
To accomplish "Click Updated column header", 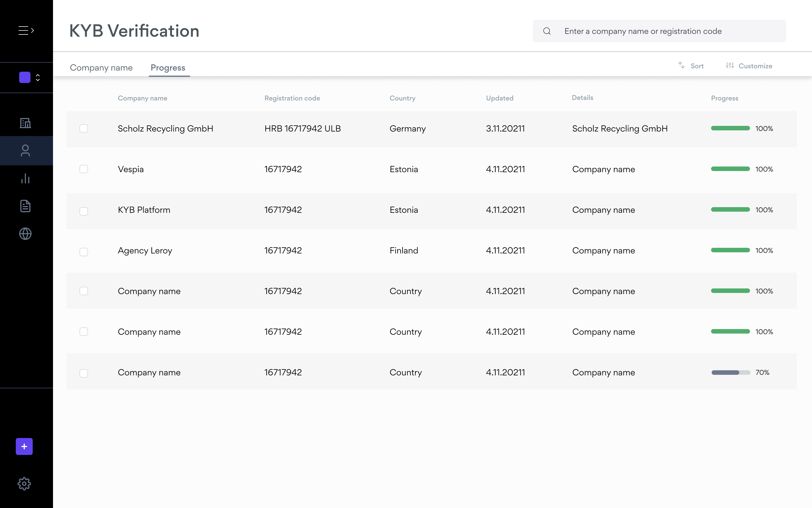I will click(499, 98).
